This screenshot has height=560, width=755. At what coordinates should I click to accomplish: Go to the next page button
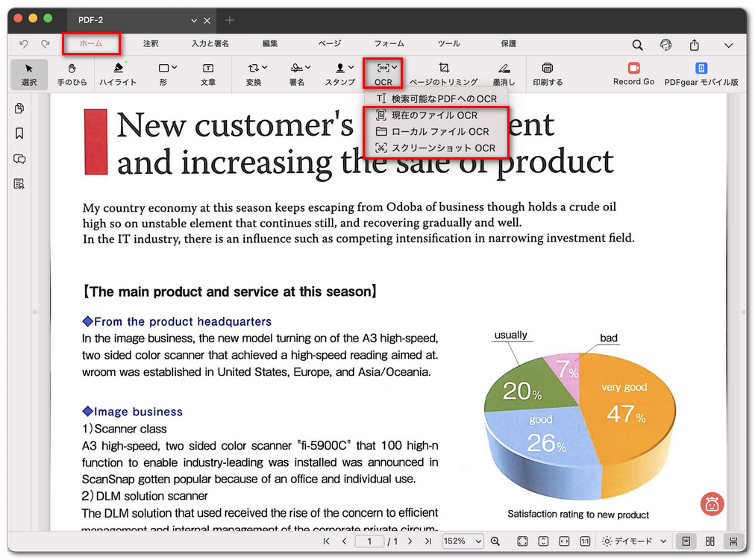coord(409,541)
